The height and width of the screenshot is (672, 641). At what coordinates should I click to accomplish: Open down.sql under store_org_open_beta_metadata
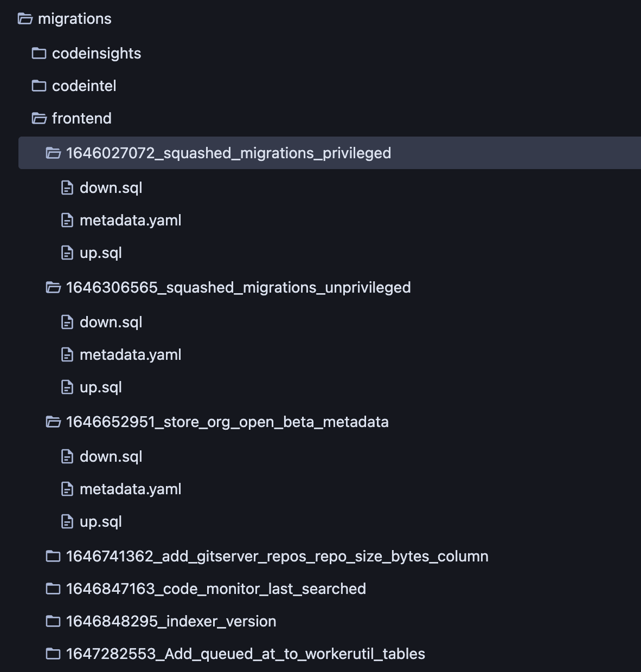point(111,456)
